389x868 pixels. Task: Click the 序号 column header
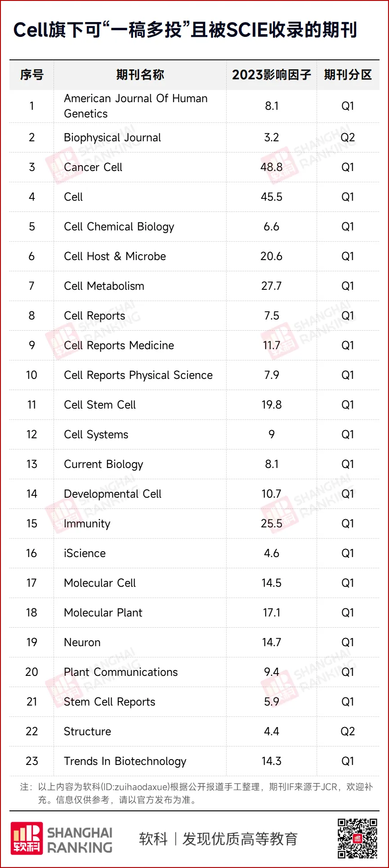(31, 75)
